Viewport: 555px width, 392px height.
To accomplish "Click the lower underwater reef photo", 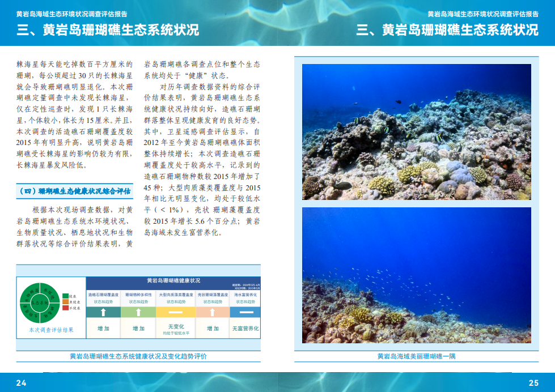I will click(x=416, y=275).
